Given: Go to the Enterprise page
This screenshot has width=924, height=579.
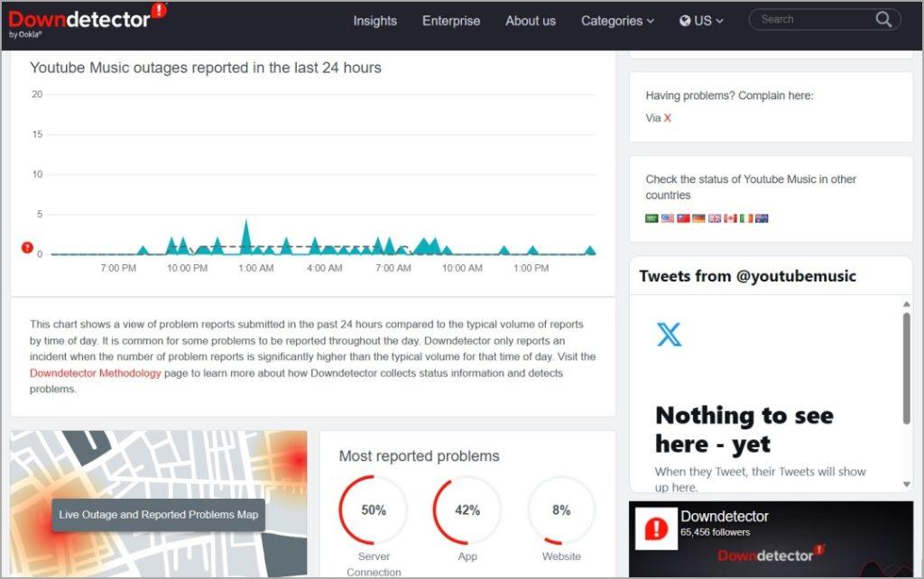Looking at the screenshot, I should click(451, 21).
